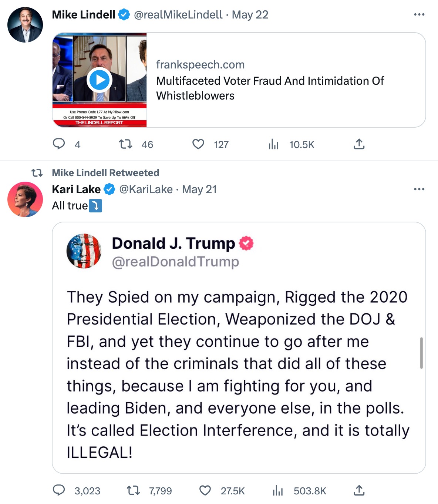View analytics for the 503.8K views tweet
Screen dimensions: 438x504
pos(277,490)
